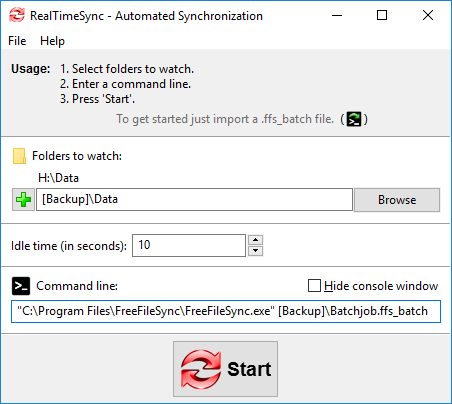Click the Browse button

pyautogui.click(x=397, y=200)
